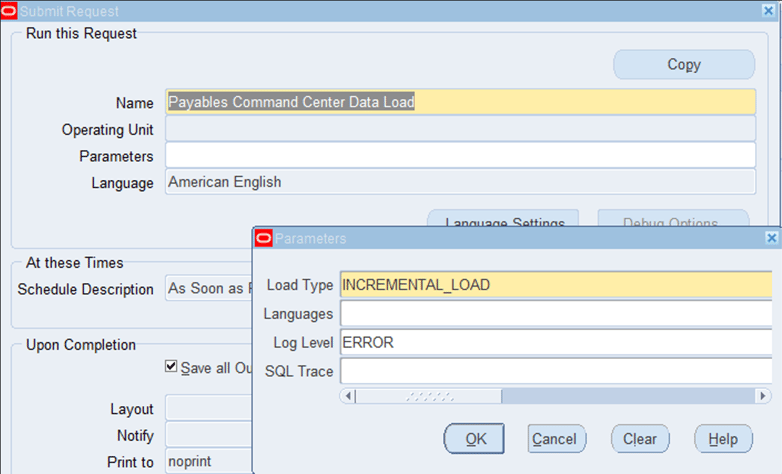Click the Cancel button in Parameters

[x=554, y=438]
